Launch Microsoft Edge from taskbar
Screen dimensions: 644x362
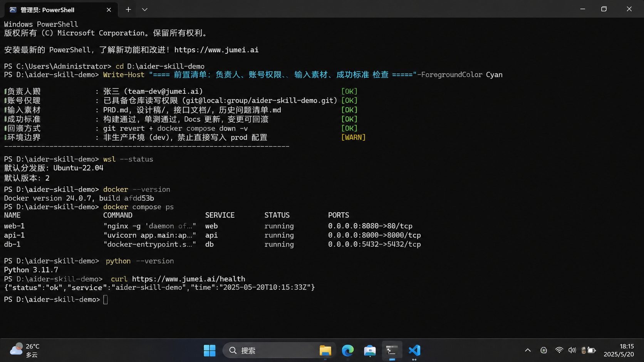click(347, 350)
